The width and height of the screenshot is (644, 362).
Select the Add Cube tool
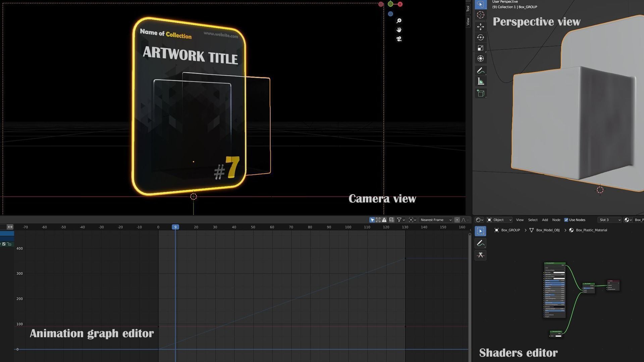480,94
